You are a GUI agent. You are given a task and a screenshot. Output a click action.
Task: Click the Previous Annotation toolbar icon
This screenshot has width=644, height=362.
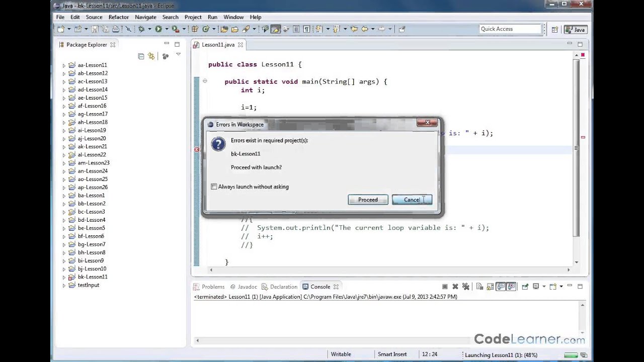tap(337, 29)
